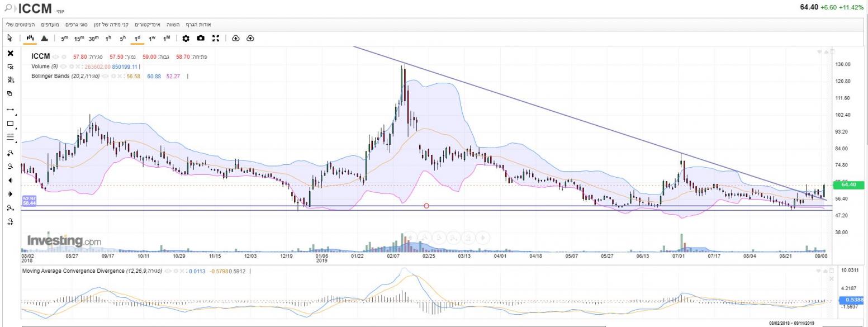Screen dimensions: 868x327
Task: Open chart settings gear icon
Action: pos(186,38)
